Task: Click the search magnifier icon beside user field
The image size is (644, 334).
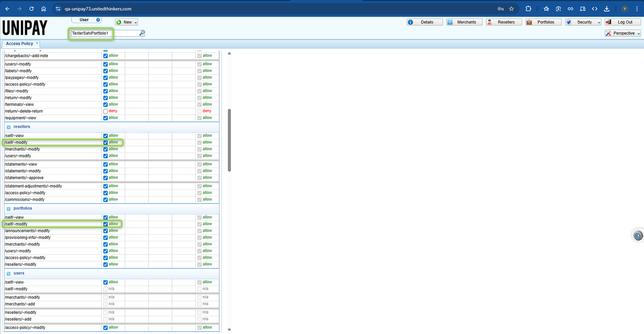Action: tap(142, 33)
